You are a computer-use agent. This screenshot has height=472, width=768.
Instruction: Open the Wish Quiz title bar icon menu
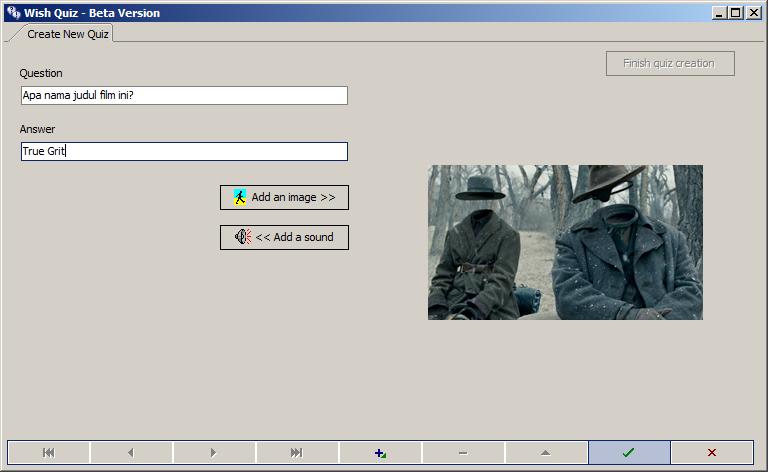coord(13,13)
